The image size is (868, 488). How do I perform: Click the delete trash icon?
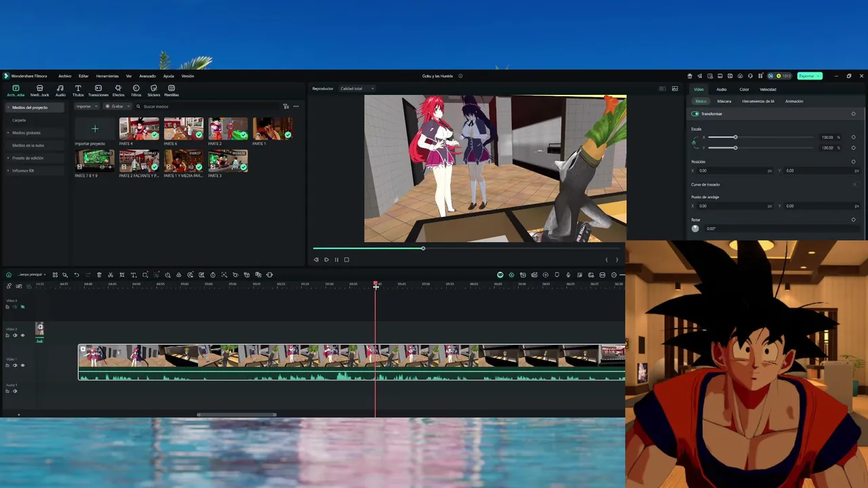point(99,274)
